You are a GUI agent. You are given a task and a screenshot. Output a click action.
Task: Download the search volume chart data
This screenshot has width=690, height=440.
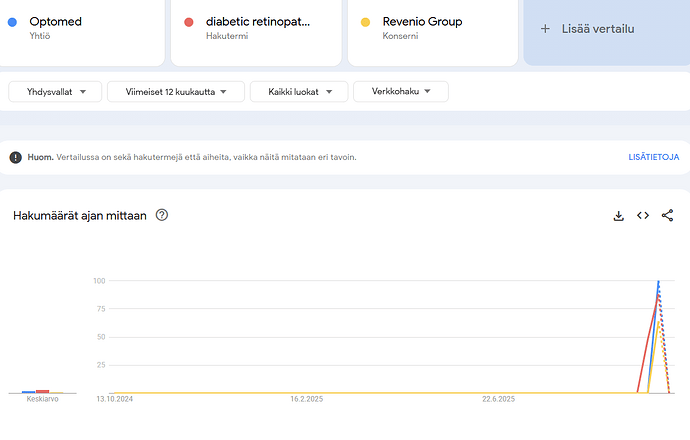(x=618, y=216)
